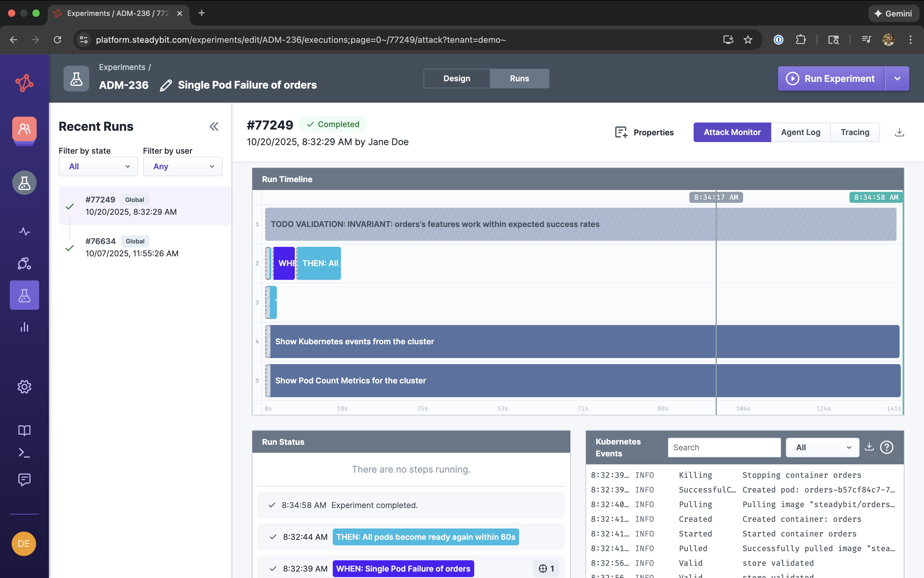Click the sidebar book documentation icon
Screen dimensions: 924x578
click(24, 430)
